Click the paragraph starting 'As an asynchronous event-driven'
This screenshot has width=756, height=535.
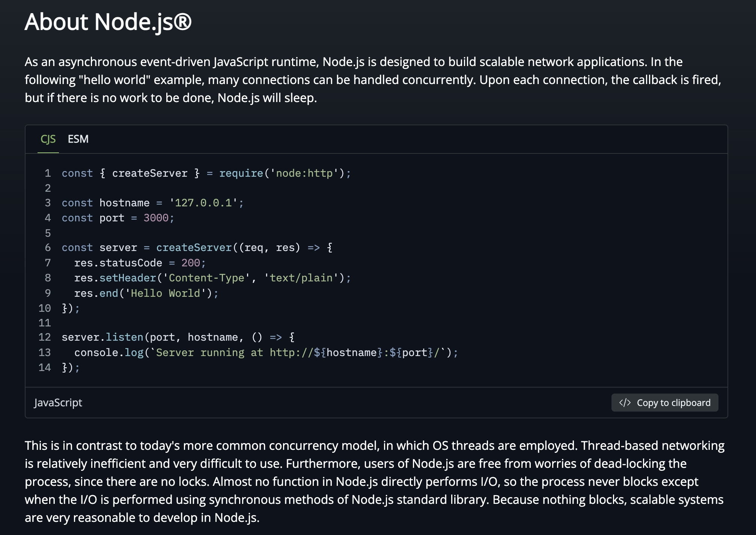(373, 80)
